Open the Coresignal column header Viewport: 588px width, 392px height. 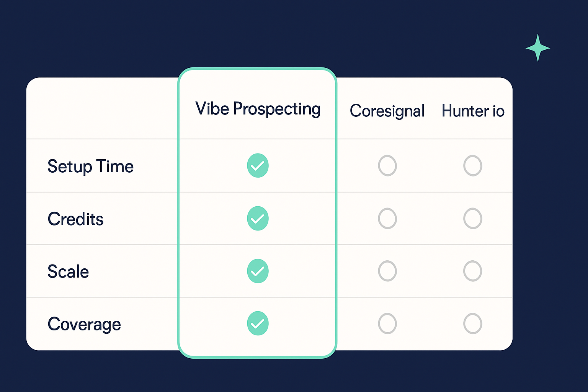point(387,111)
